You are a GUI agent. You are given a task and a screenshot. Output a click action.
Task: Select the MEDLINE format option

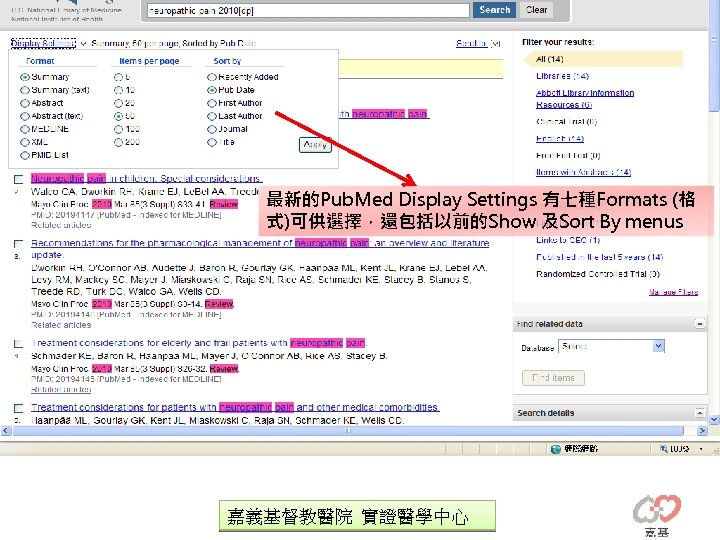pos(25,129)
